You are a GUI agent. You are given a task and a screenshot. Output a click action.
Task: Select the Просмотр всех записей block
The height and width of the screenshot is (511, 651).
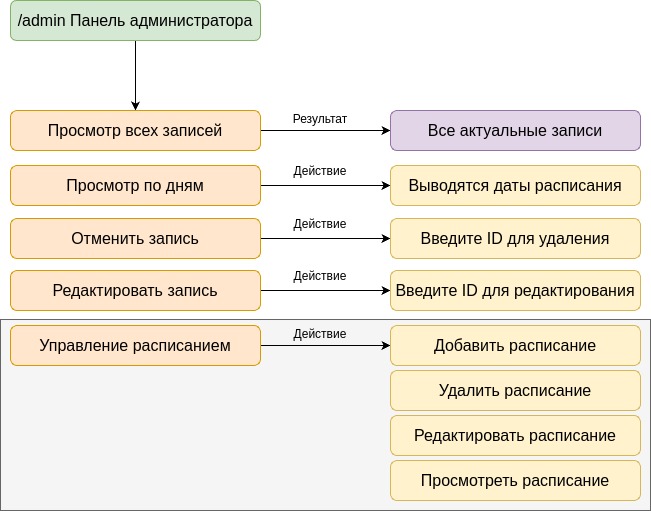pyautogui.click(x=135, y=130)
